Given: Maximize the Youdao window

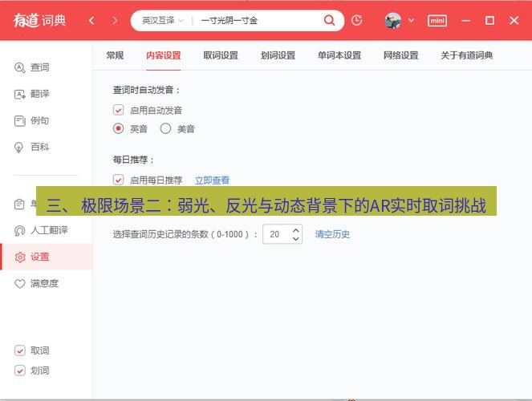Looking at the screenshot, I should (489, 21).
